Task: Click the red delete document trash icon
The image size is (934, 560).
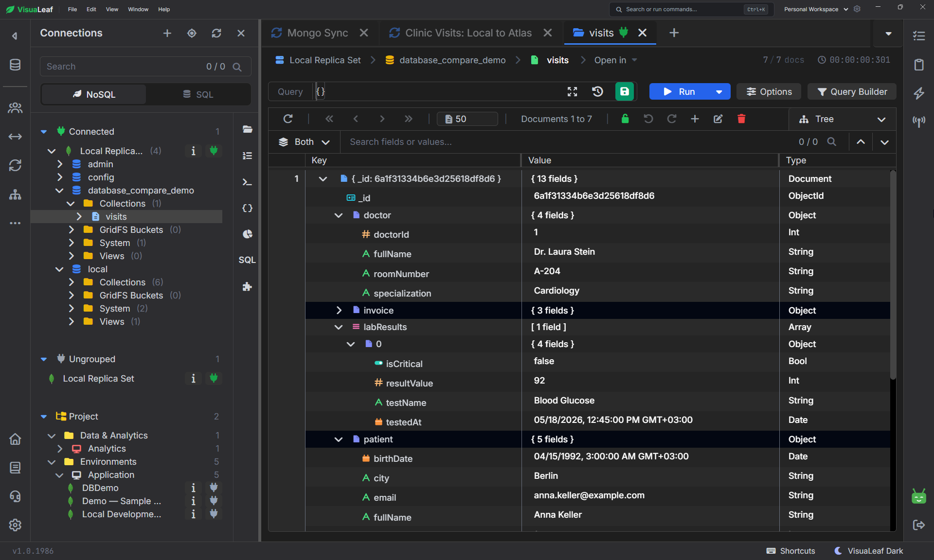Action: 741,119
